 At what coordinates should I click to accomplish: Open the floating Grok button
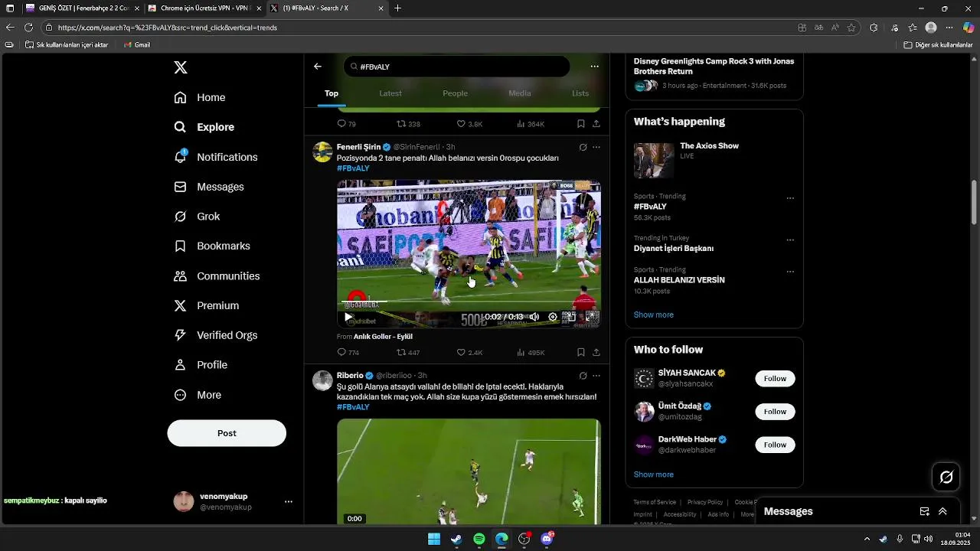(x=946, y=478)
